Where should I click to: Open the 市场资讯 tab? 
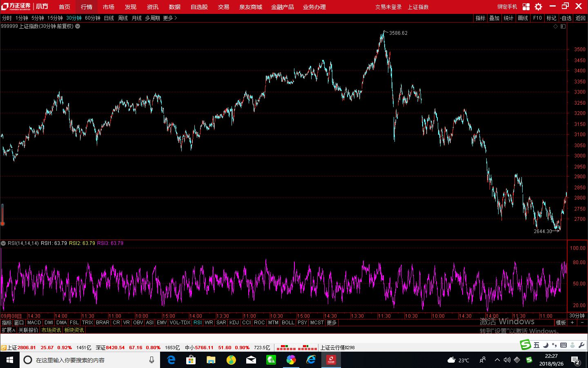[51, 330]
